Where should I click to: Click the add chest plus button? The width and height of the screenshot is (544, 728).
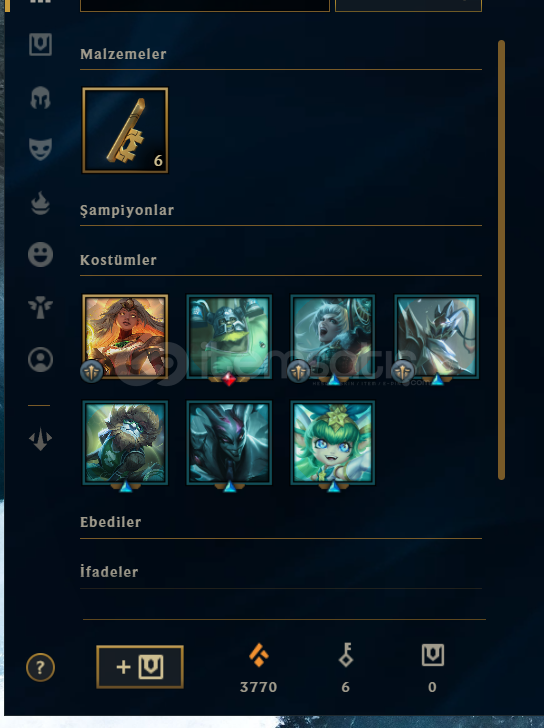coord(140,667)
